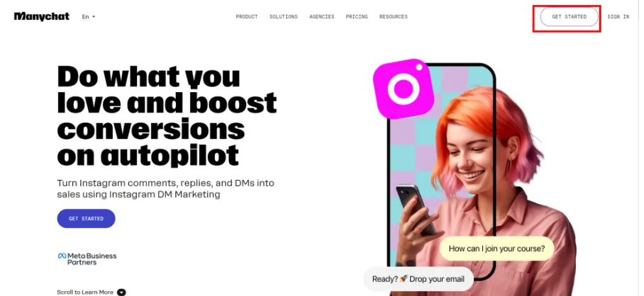Click the Scroll to Learn More text
The width and height of the screenshot is (644, 296).
85,292
